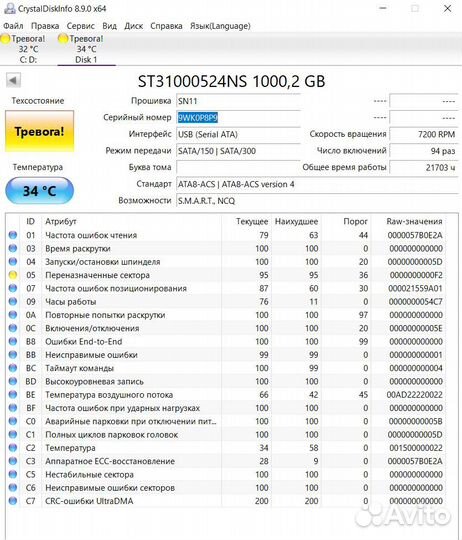
Task: Select row Ошибки End-to-End
Action: click(226, 341)
